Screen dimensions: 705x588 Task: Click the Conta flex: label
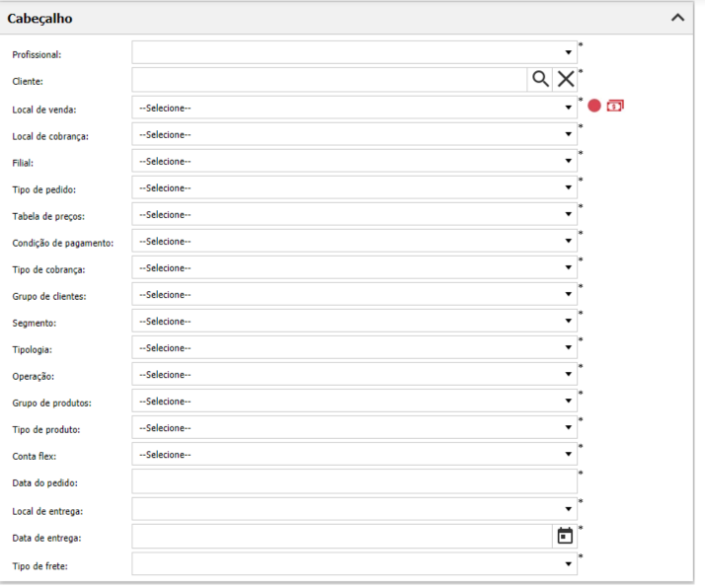35,457
